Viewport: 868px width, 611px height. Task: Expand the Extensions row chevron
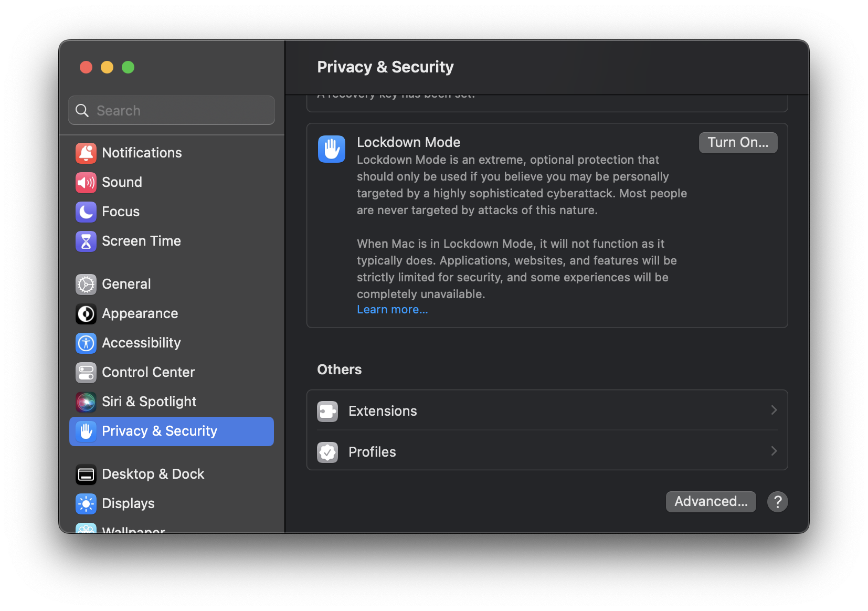774,410
